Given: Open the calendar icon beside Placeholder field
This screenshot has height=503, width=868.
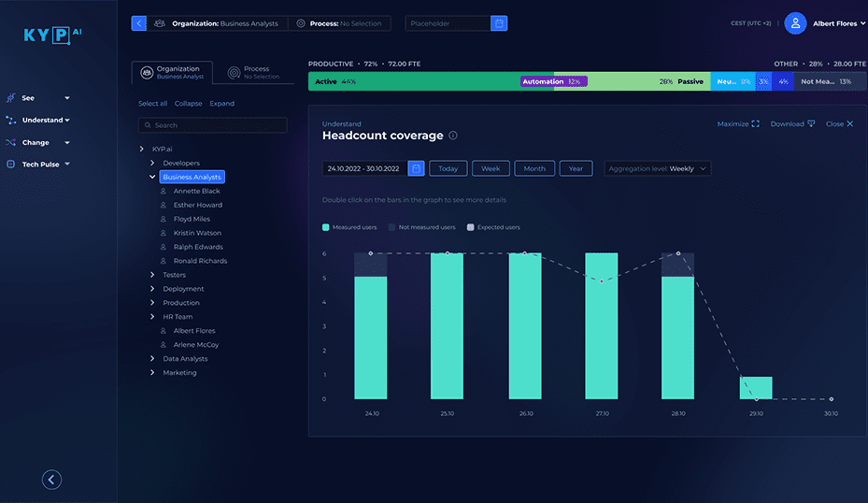Looking at the screenshot, I should point(499,23).
